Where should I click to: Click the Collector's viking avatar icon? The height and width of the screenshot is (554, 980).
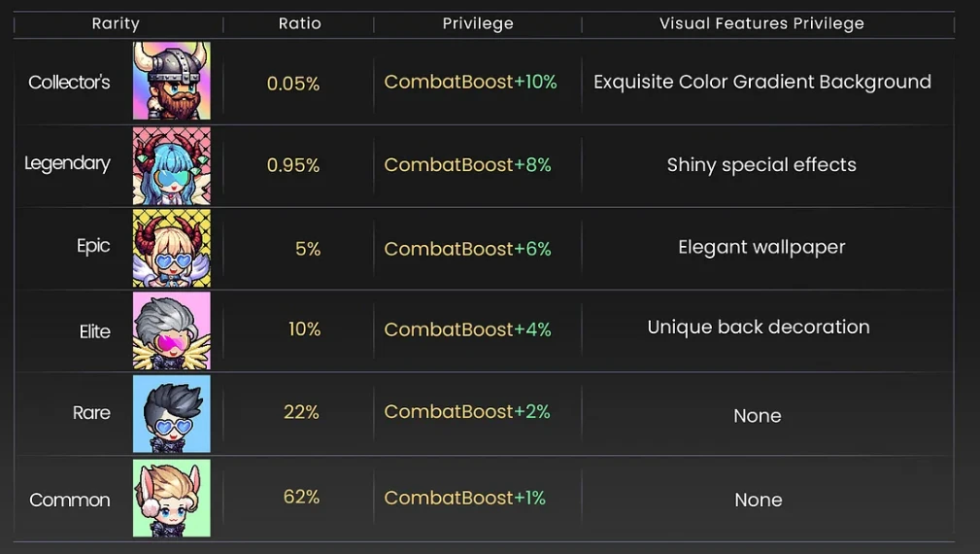[x=171, y=82]
